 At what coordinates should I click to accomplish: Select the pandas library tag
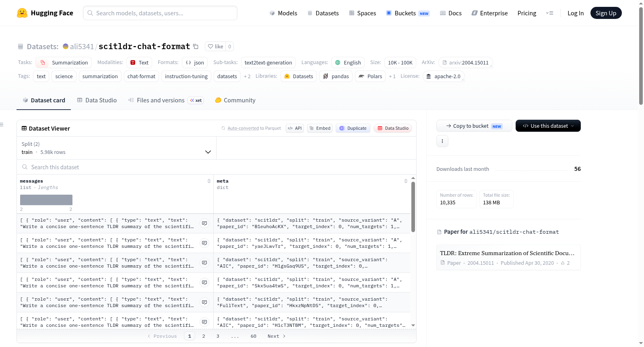click(x=336, y=76)
